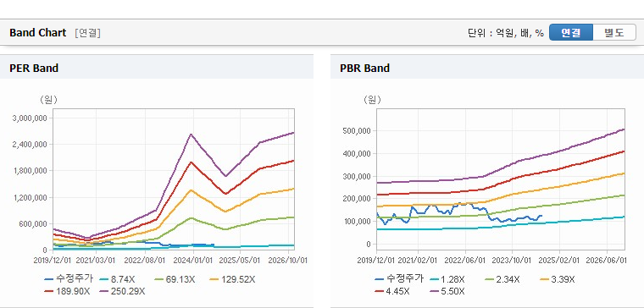Click the 500,000 PBR y-axis label
Image resolution: width=644 pixels, height=308 pixels.
click(x=357, y=131)
